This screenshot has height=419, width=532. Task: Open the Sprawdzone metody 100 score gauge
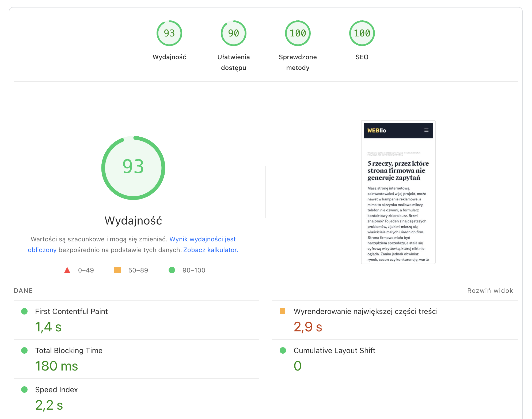pos(298,33)
